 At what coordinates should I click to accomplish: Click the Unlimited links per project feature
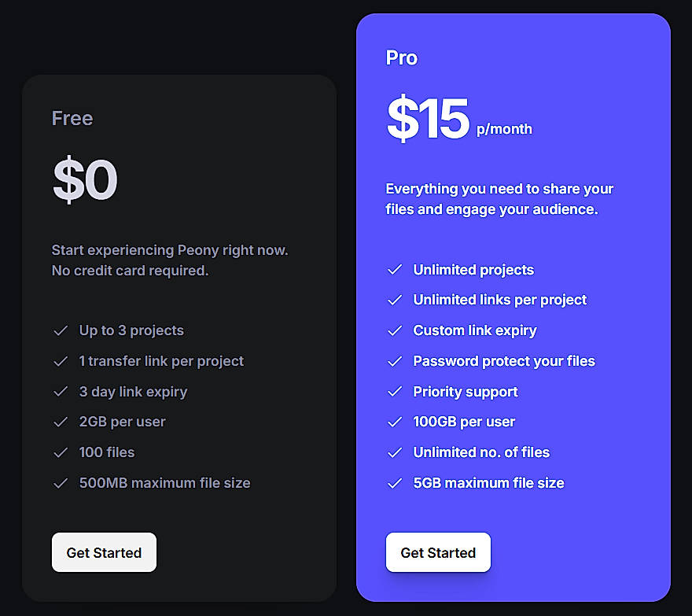pos(499,300)
